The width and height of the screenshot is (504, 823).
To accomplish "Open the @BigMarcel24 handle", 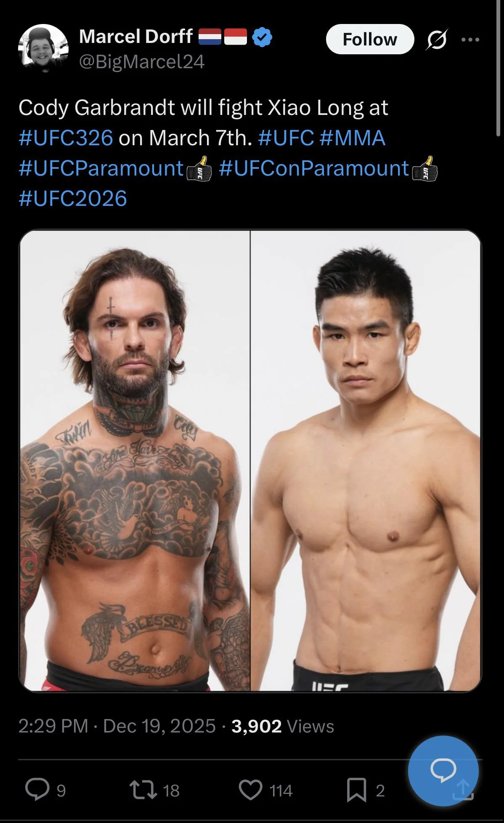I will coord(142,62).
